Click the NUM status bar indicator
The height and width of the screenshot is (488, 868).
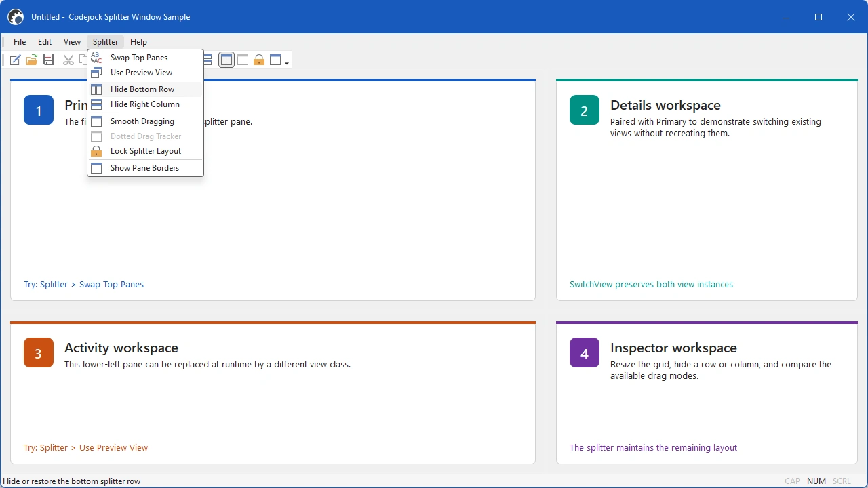[816, 481]
